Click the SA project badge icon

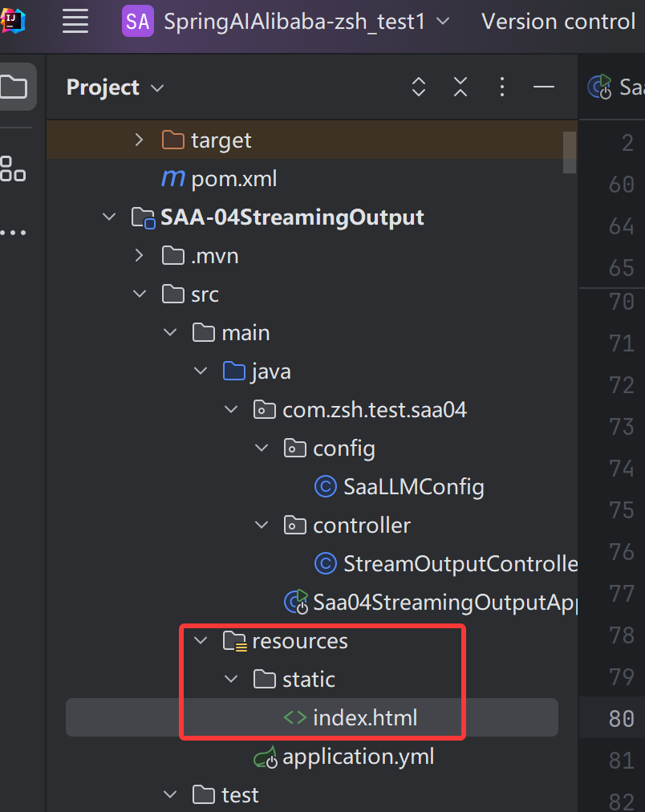[138, 21]
